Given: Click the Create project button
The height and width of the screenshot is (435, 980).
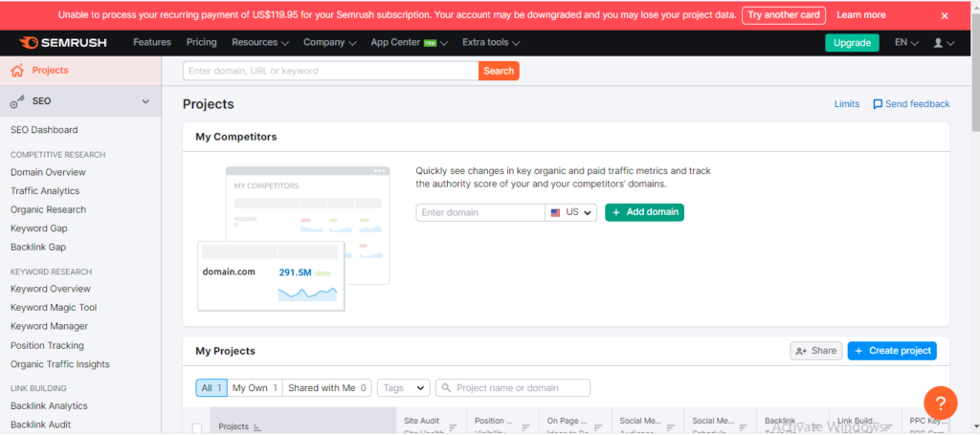Looking at the screenshot, I should pos(893,351).
